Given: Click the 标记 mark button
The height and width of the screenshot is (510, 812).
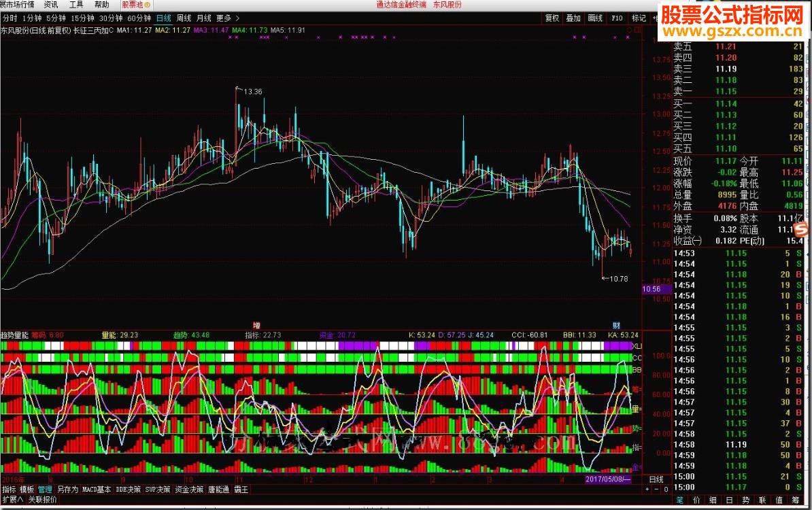Looking at the screenshot, I should 639,18.
